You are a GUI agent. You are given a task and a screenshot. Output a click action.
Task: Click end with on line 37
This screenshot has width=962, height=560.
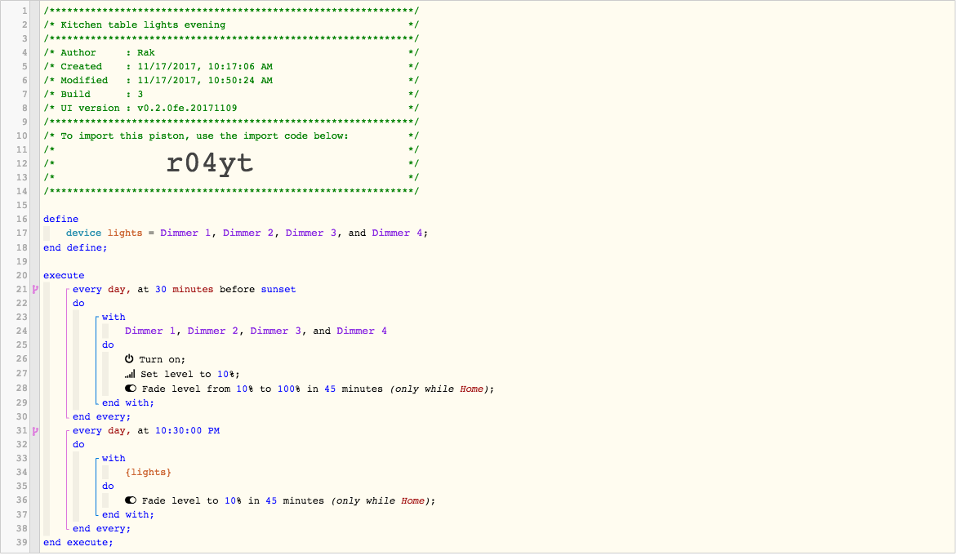pos(127,515)
